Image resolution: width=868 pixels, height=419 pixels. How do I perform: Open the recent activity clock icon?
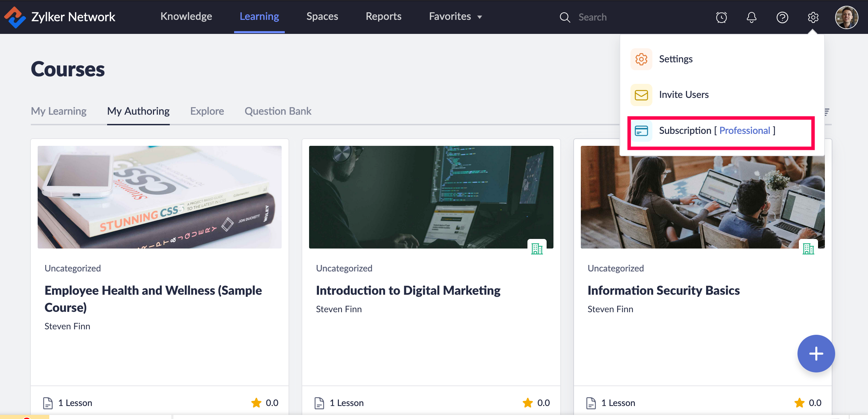tap(721, 17)
